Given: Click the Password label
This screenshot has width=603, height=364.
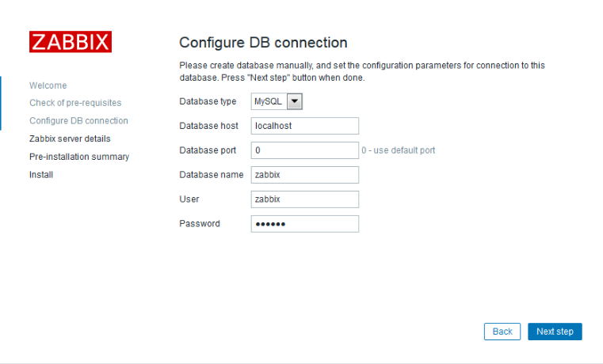Looking at the screenshot, I should 200,223.
